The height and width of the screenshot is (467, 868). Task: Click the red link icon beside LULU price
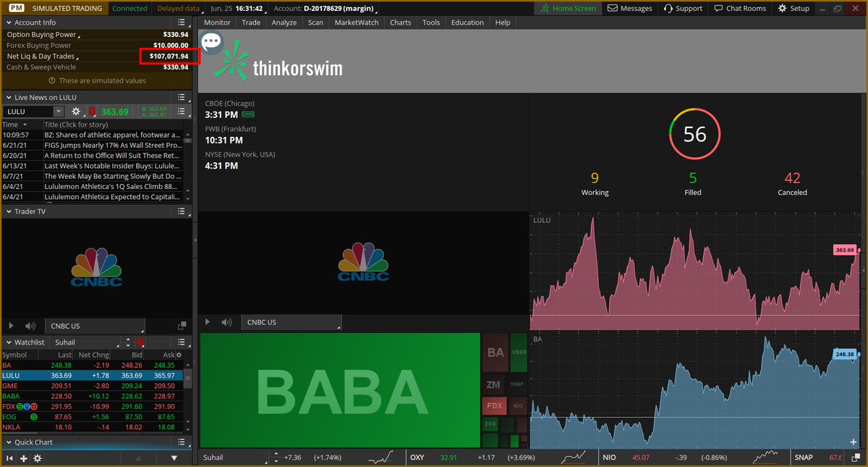click(x=92, y=112)
